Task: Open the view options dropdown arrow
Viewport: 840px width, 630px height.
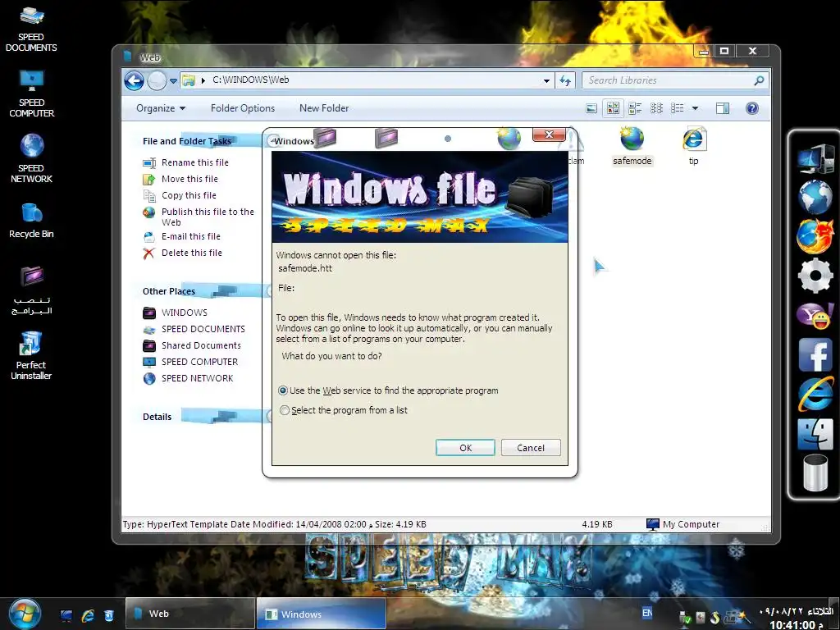Action: (x=695, y=108)
